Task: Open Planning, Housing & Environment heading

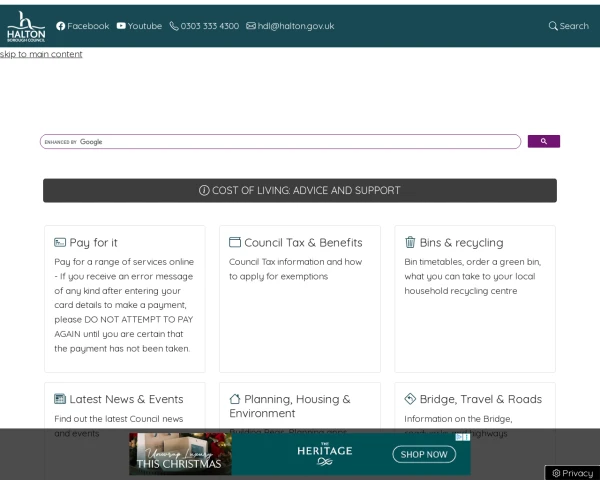Action: [x=290, y=406]
